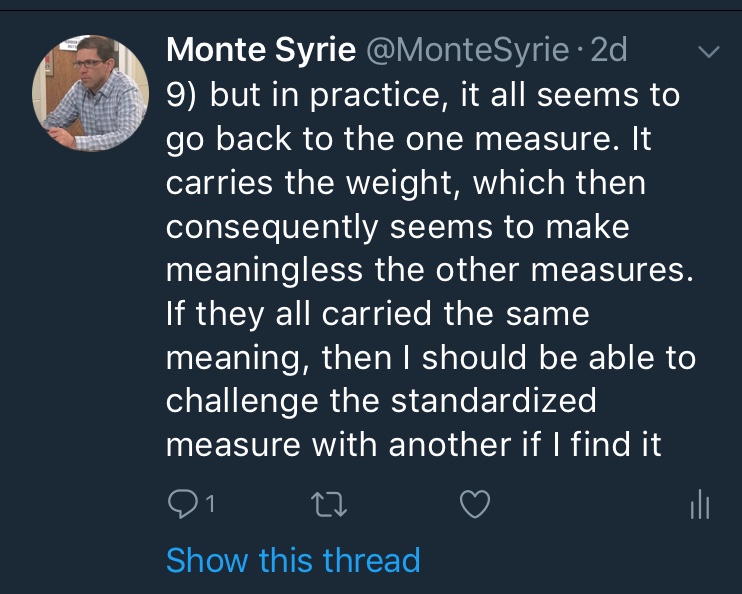Click the 2d timestamp of the tweet
The width and height of the screenshot is (742, 594).
[609, 49]
